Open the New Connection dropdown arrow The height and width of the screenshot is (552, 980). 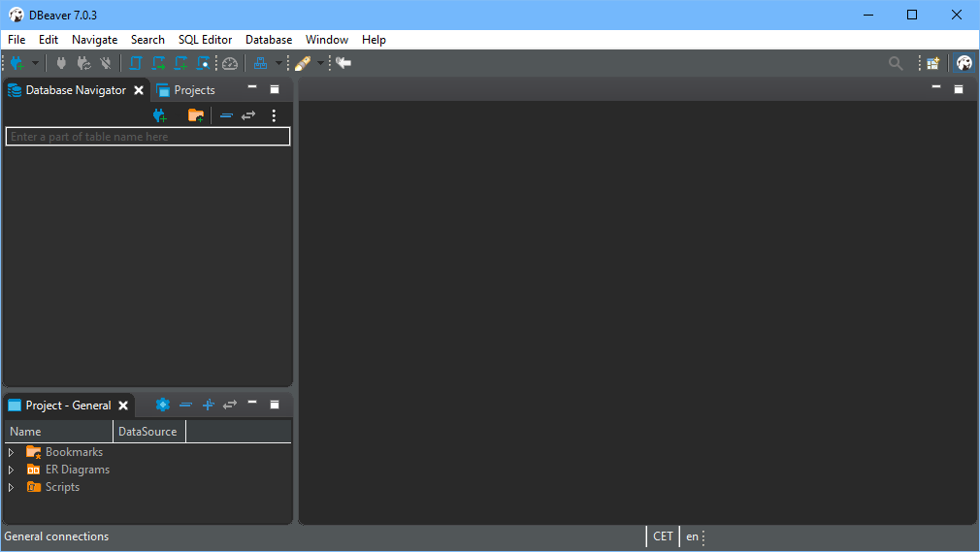[36, 63]
